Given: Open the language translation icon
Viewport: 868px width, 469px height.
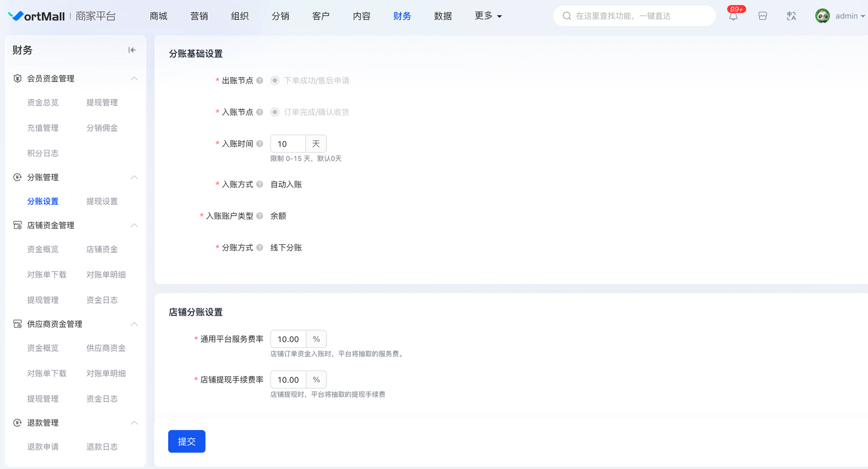Looking at the screenshot, I should (x=791, y=16).
